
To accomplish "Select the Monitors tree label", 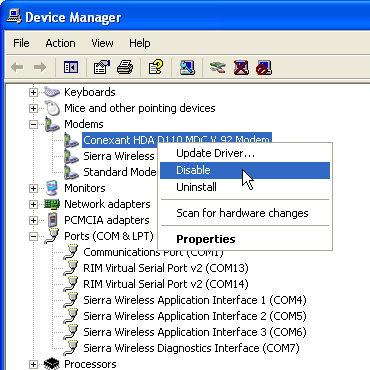I will click(85, 188).
